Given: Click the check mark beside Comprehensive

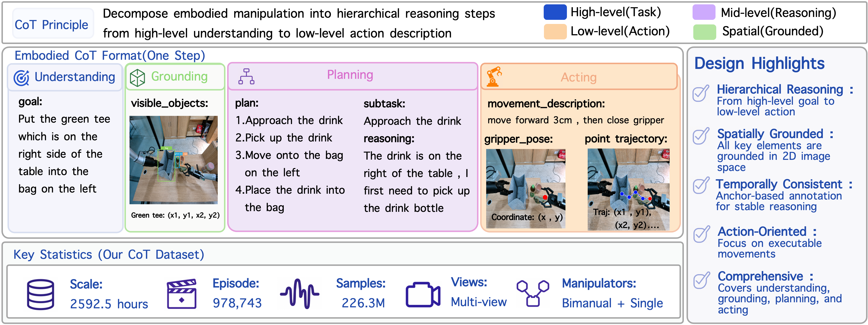Looking at the screenshot, I should 702,280.
